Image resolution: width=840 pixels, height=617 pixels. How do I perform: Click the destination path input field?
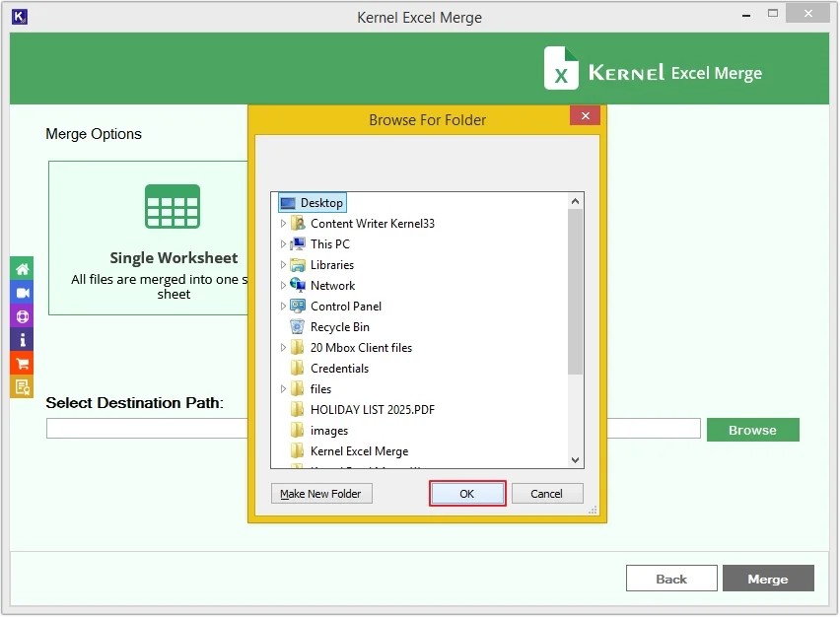[x=374, y=429]
